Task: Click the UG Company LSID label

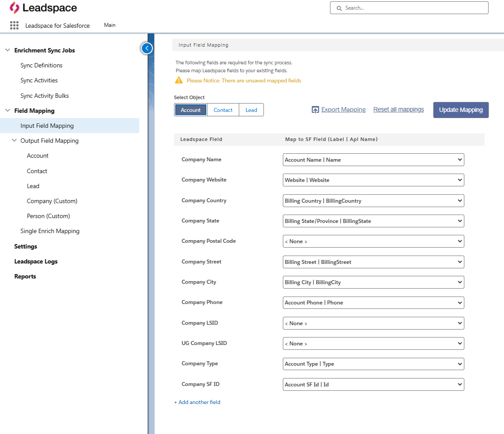Action: pyautogui.click(x=204, y=343)
